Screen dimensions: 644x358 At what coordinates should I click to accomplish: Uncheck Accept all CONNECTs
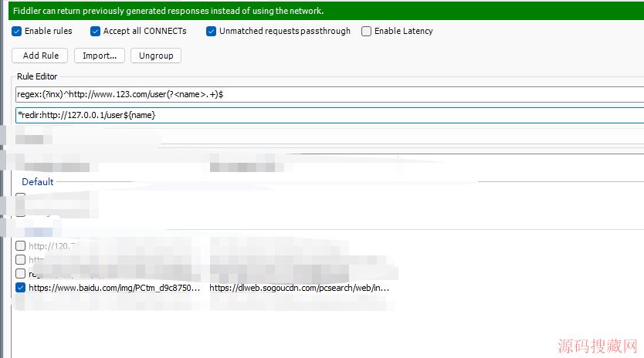pos(96,32)
